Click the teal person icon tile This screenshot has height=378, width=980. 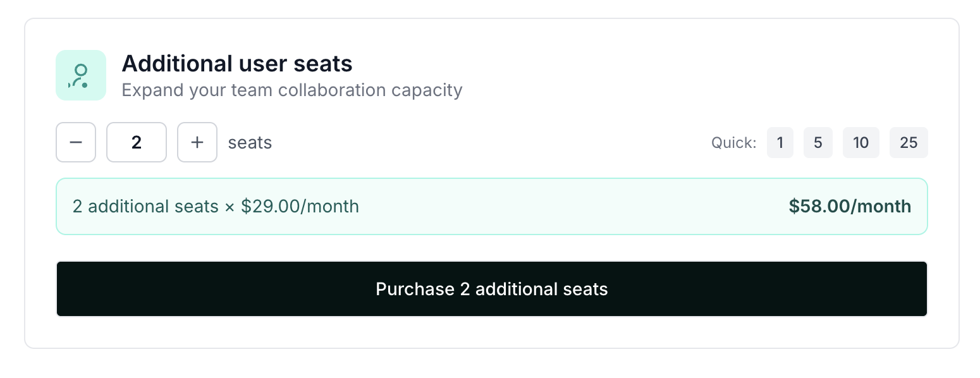click(80, 75)
